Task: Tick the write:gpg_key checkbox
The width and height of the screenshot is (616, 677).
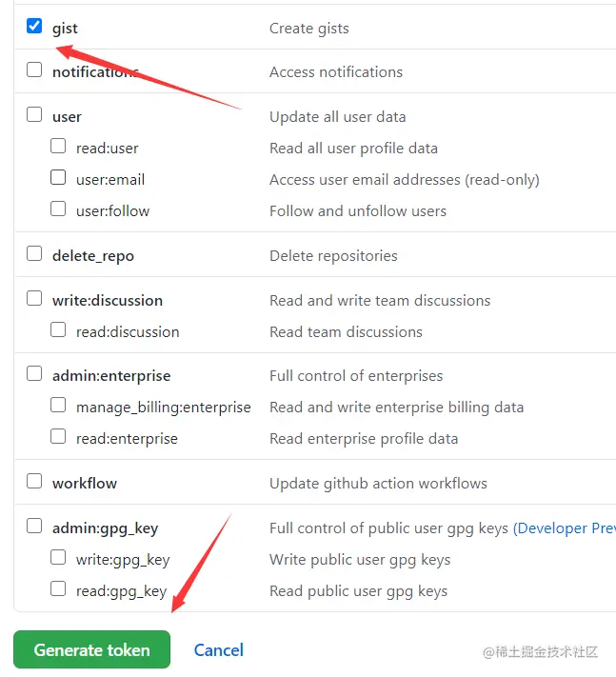Action: click(58, 557)
